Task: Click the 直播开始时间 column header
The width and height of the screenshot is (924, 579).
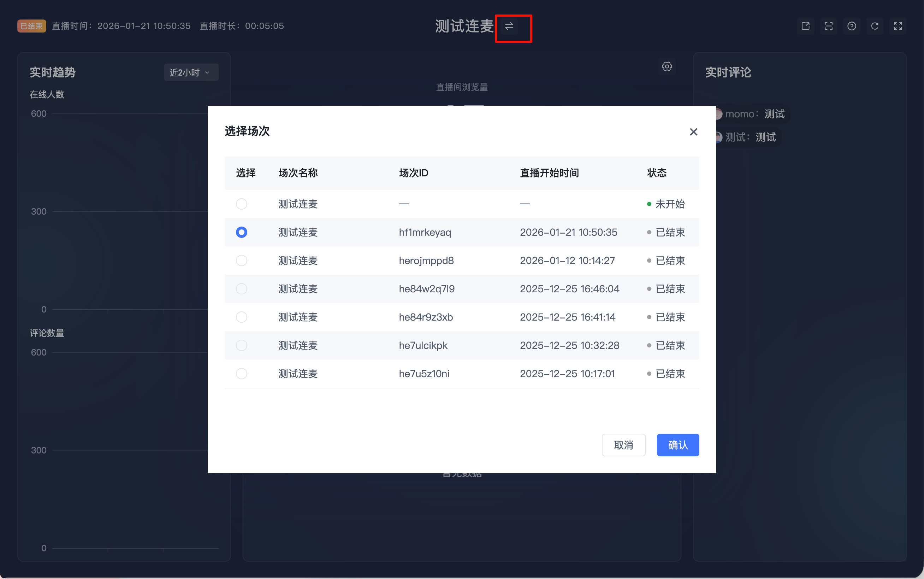Action: coord(550,173)
